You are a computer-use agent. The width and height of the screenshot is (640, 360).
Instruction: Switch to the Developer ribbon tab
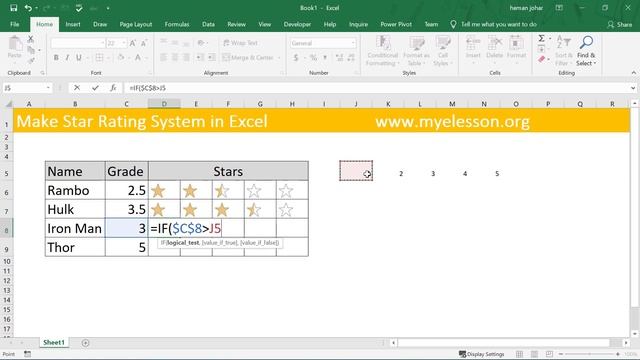coord(297,24)
